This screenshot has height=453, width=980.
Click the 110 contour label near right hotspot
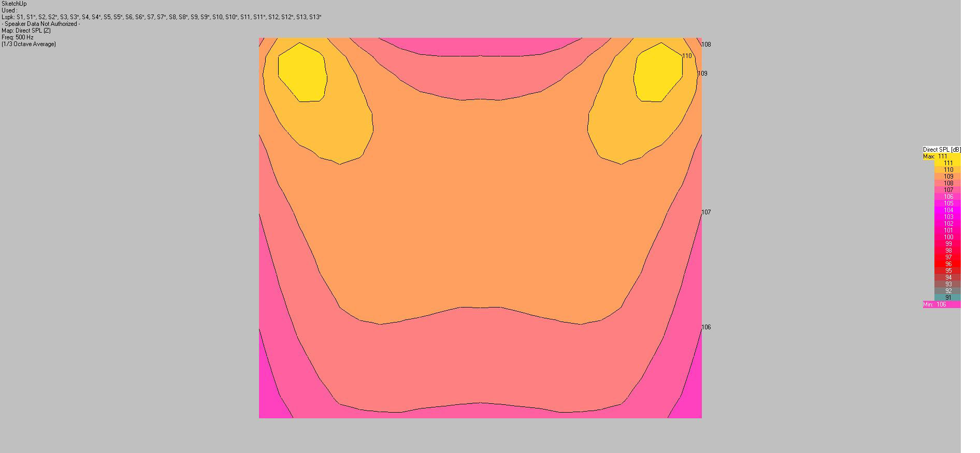[687, 56]
